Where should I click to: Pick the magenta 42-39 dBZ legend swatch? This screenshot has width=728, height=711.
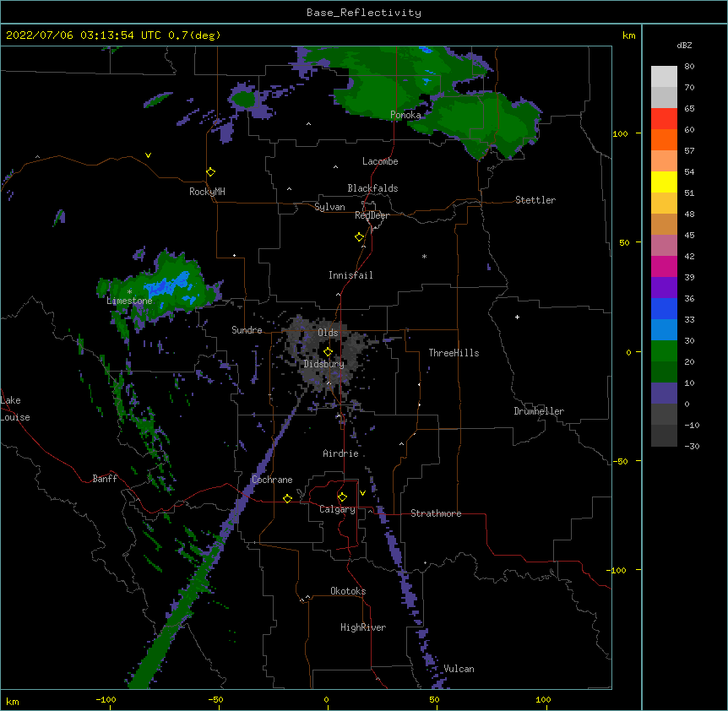(x=664, y=266)
